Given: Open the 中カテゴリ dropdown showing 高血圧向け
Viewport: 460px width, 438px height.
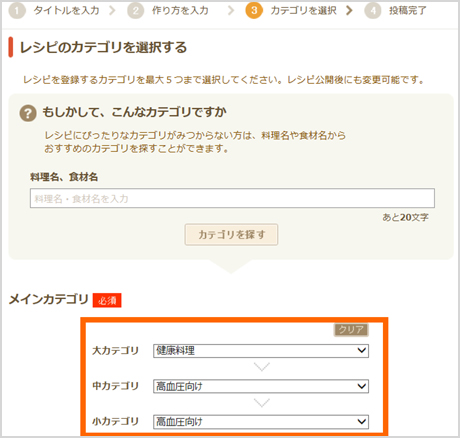Looking at the screenshot, I should (261, 386).
